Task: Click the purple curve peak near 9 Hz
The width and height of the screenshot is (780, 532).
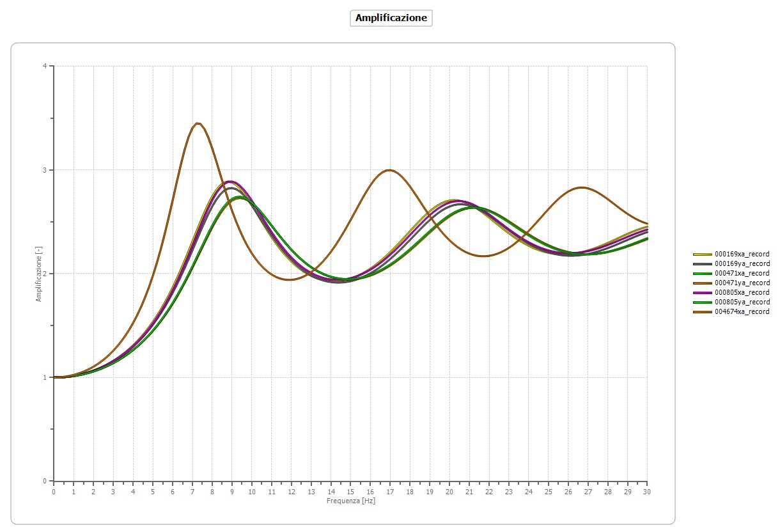Action: tap(231, 181)
